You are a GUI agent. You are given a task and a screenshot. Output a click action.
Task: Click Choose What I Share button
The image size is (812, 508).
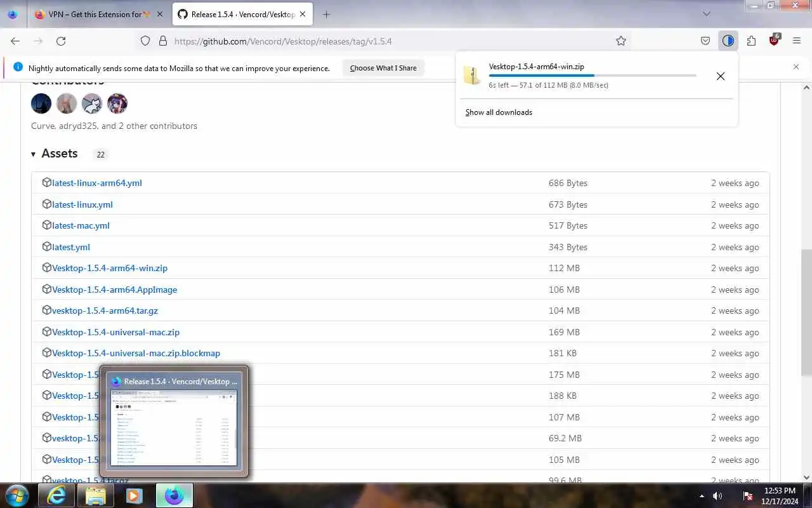point(383,68)
